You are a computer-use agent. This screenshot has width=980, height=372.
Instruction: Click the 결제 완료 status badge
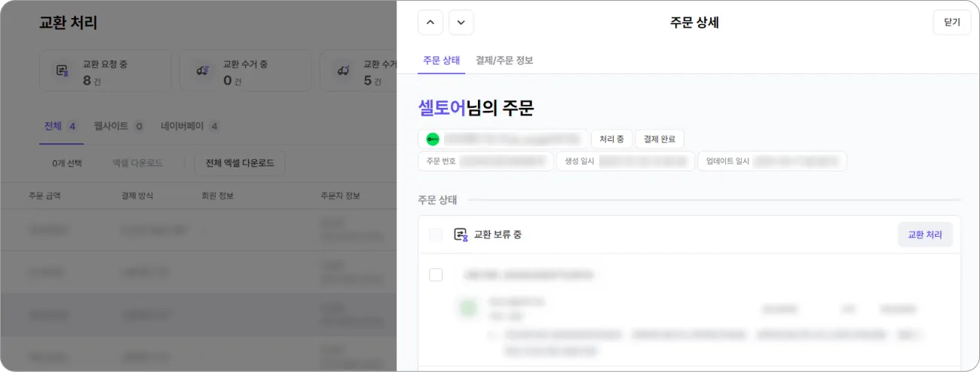(660, 139)
